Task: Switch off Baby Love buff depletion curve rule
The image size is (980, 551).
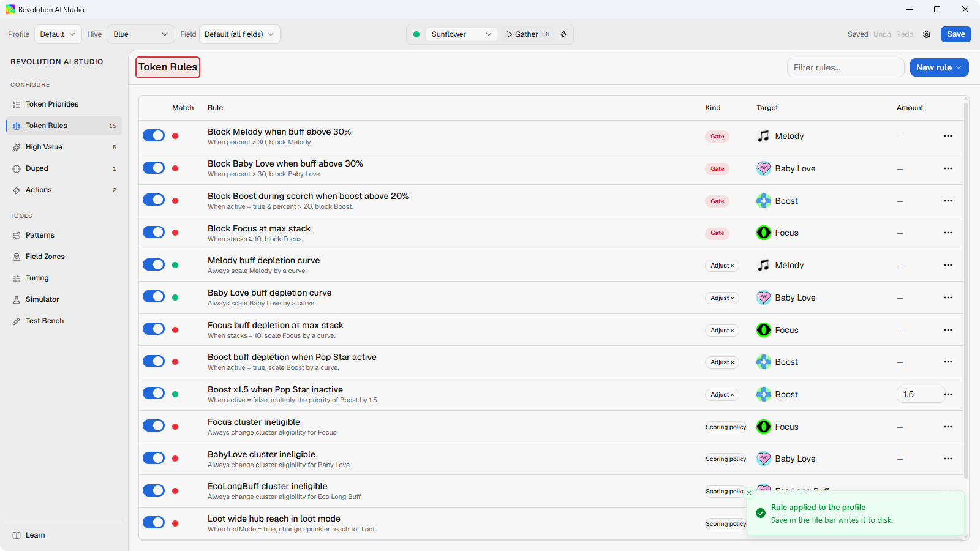Action: coord(154,296)
